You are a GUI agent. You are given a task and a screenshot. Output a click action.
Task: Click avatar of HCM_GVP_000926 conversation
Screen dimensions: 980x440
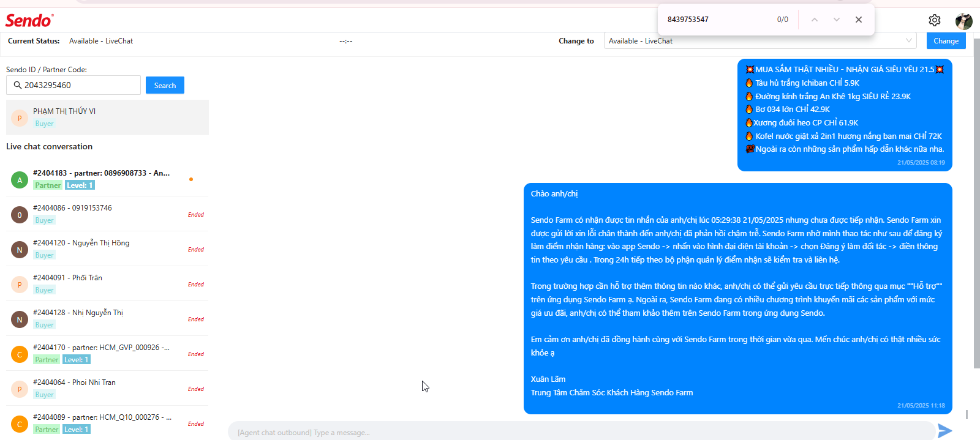pyautogui.click(x=20, y=354)
